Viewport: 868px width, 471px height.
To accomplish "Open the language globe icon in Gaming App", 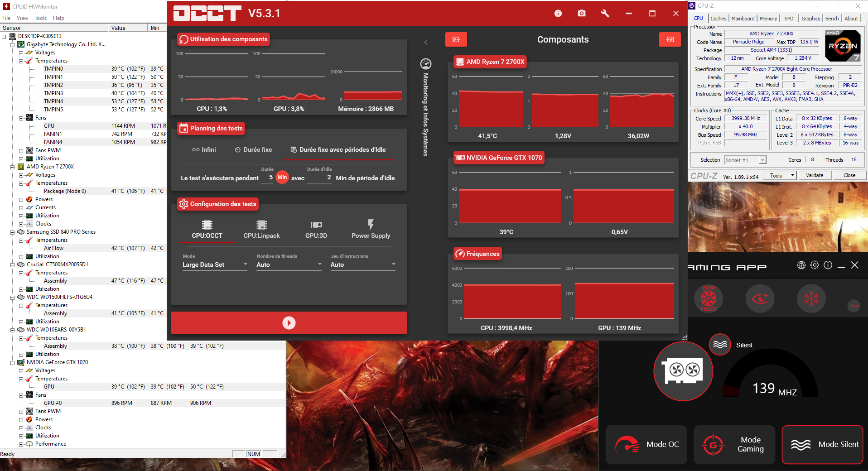I will pyautogui.click(x=801, y=265).
